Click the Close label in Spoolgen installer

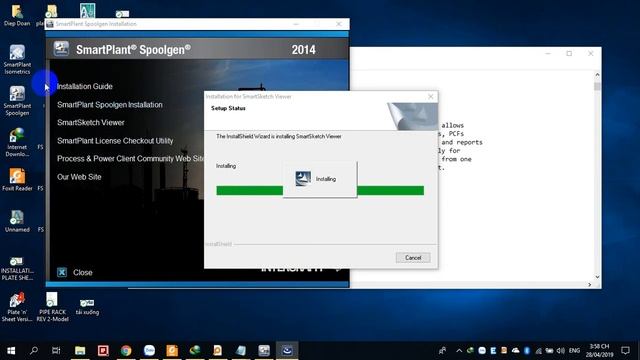(82, 272)
